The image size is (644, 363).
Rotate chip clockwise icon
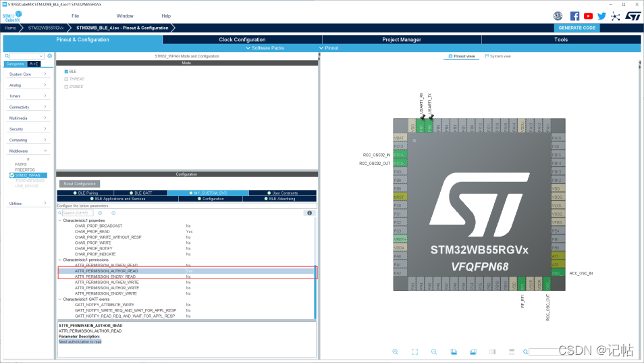click(x=454, y=352)
